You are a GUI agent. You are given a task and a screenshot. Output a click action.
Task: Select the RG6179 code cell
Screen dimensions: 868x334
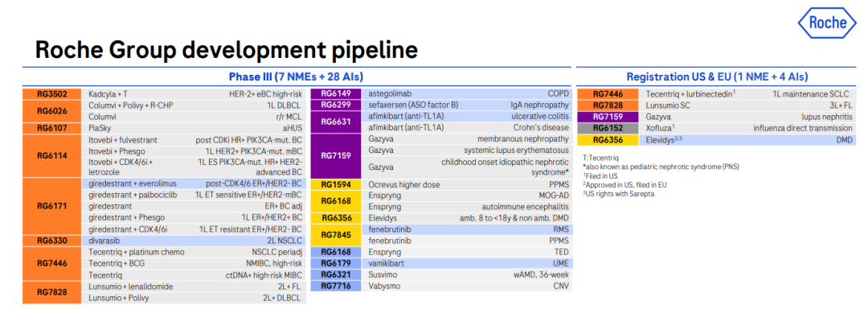click(335, 263)
